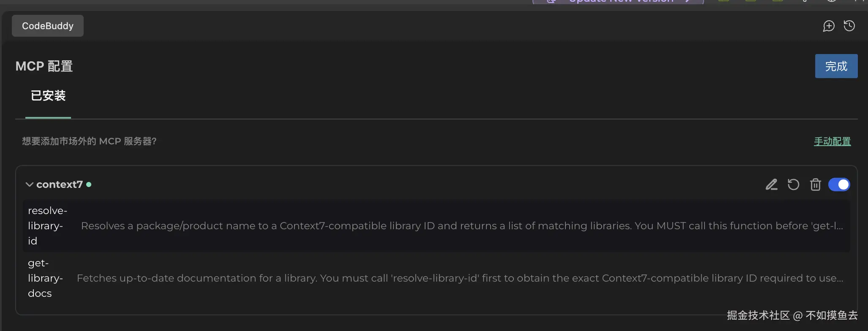Open the 手动配置 link
The height and width of the screenshot is (331, 868).
click(832, 141)
